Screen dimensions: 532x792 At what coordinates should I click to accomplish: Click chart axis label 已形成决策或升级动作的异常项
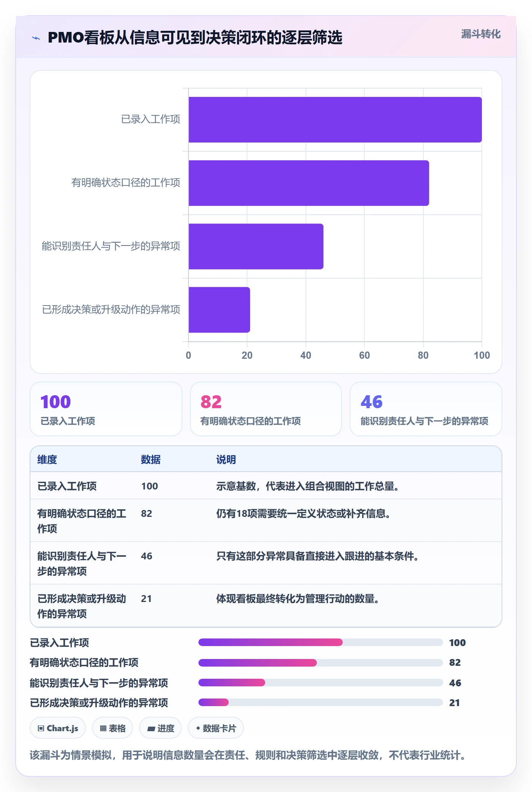(111, 310)
